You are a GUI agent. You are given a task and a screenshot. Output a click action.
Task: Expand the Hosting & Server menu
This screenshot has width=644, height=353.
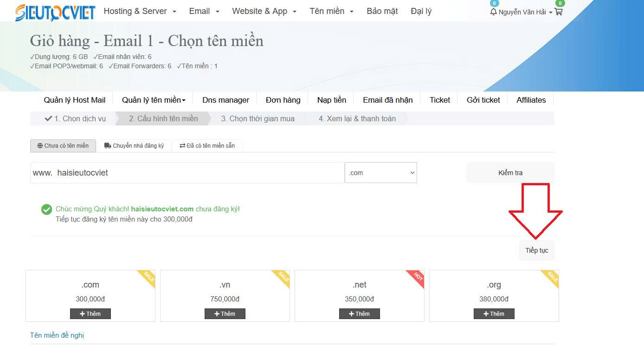click(140, 11)
